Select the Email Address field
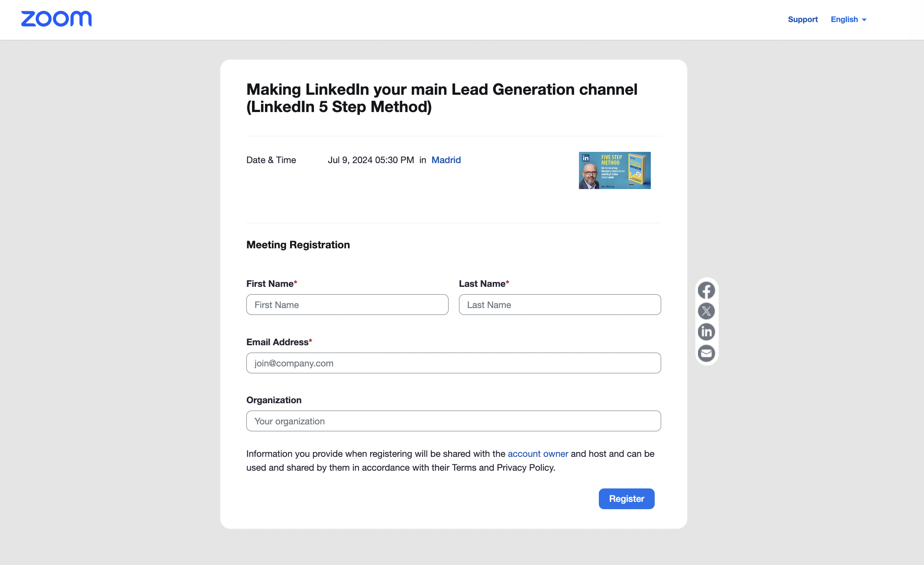Screen dimensions: 924x565 [x=453, y=363]
